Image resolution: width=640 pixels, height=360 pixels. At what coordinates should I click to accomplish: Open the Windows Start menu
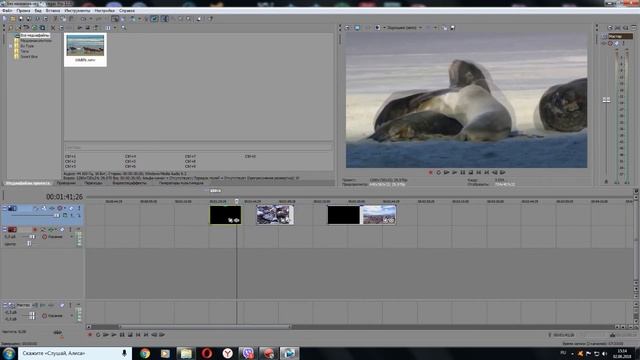[x=9, y=353]
